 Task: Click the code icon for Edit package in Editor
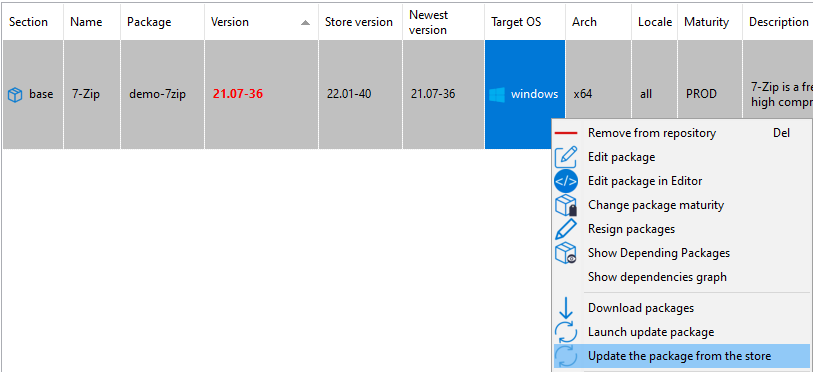coord(566,181)
